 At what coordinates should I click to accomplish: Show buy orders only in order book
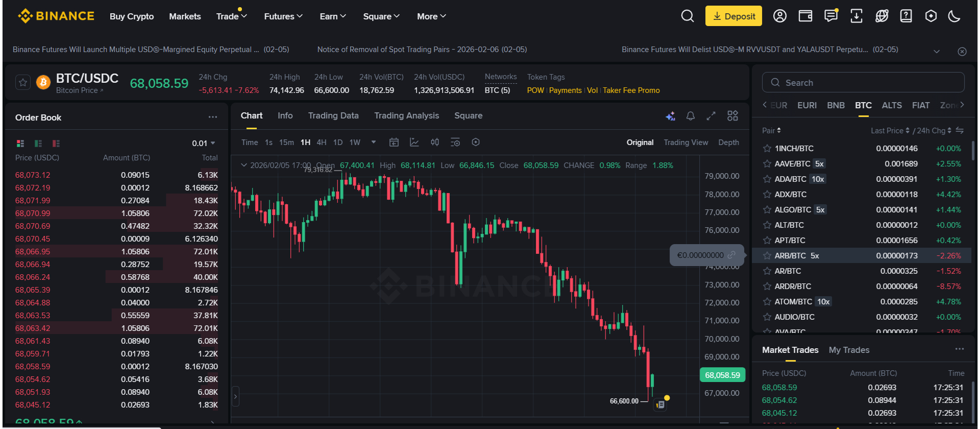(38, 144)
